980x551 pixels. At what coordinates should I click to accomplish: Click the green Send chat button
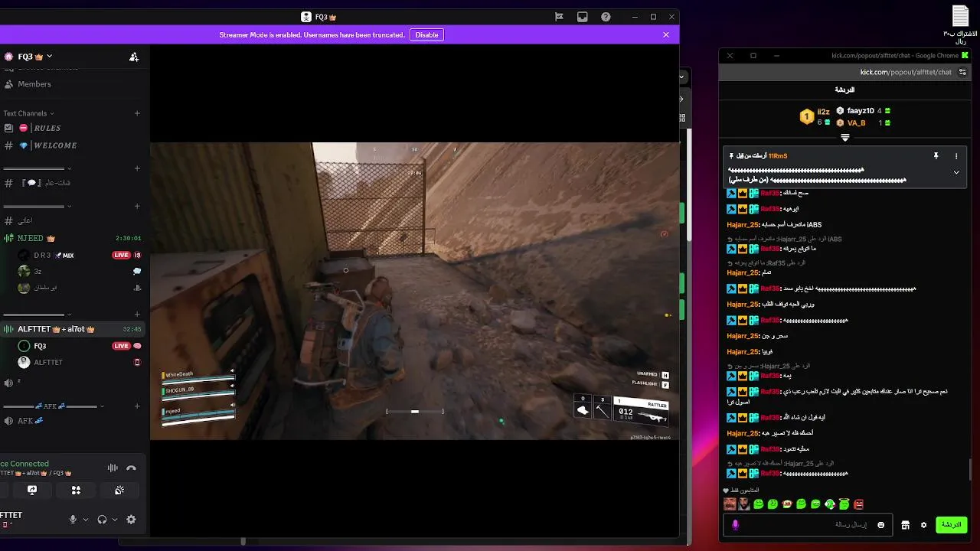click(x=952, y=525)
